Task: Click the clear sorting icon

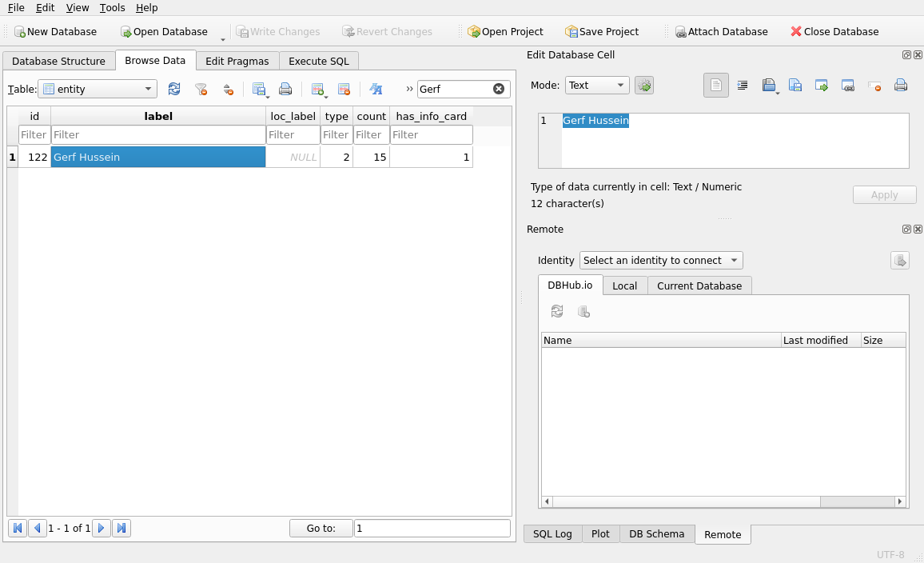Action: [228, 90]
